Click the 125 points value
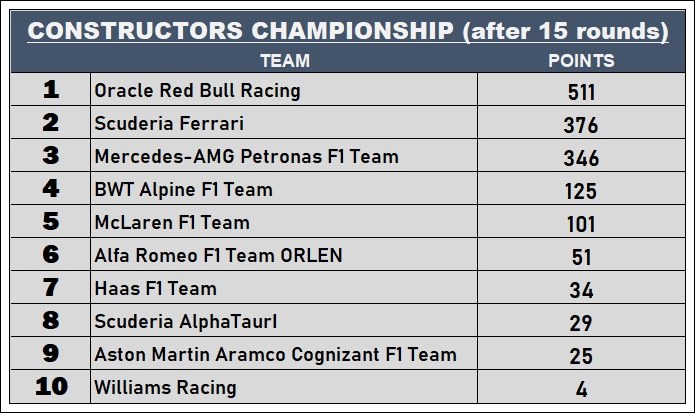Image resolution: width=695 pixels, height=413 pixels. tap(581, 191)
